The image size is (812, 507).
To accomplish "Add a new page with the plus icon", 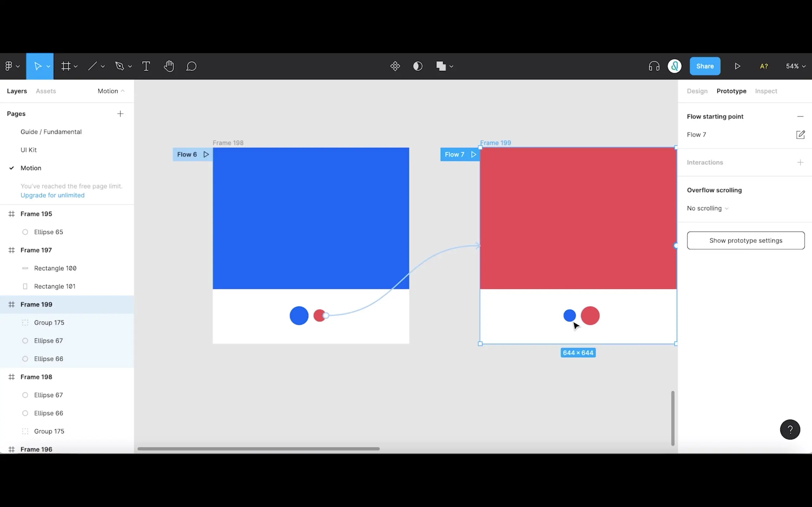I will (x=120, y=114).
